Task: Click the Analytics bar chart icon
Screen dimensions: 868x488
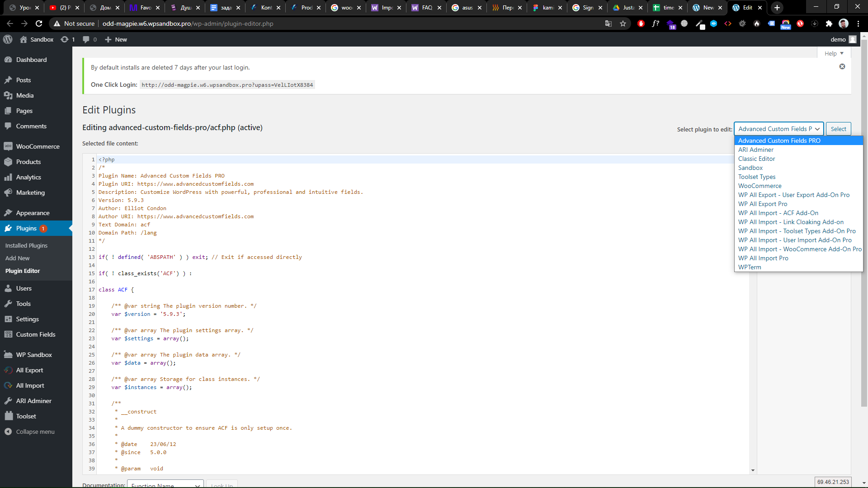Action: coord(8,177)
